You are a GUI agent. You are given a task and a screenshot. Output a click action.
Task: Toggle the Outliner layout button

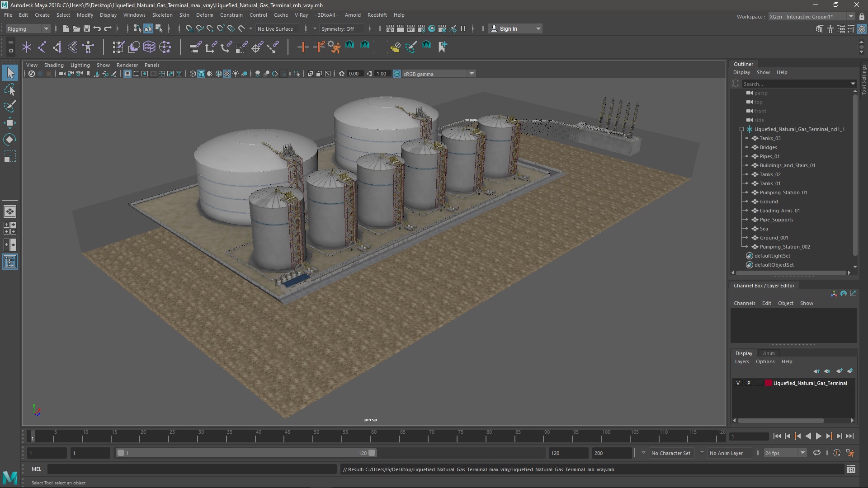pos(10,262)
